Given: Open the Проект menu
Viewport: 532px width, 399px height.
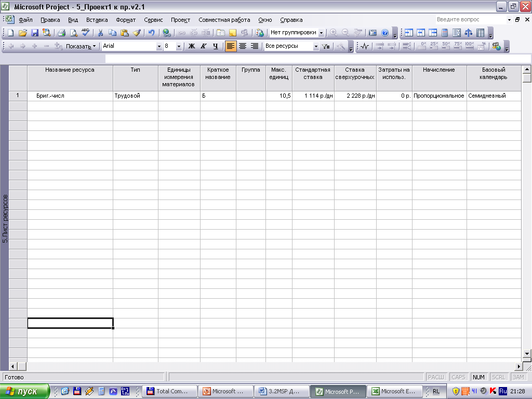Looking at the screenshot, I should click(180, 20).
